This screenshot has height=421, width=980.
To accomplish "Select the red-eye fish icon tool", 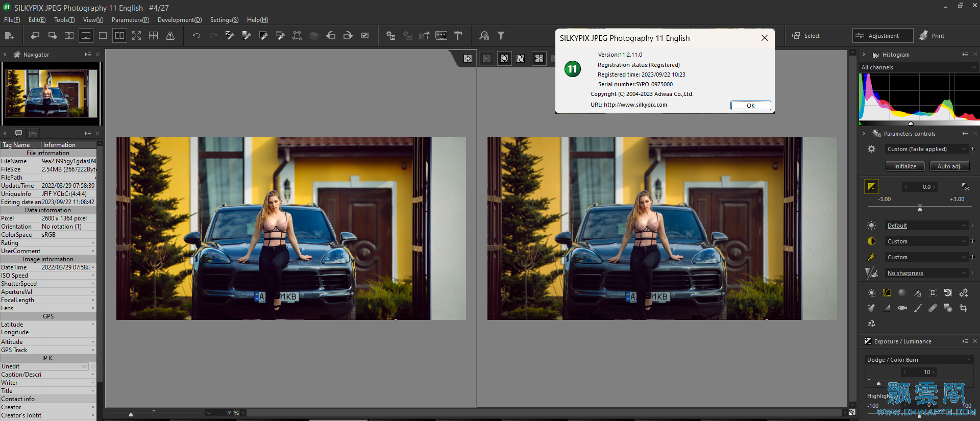I will 902,308.
